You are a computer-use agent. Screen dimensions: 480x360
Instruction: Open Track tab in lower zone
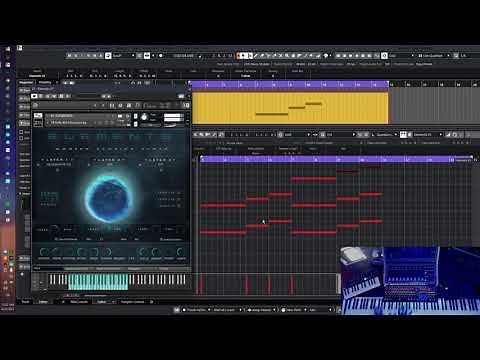click(26, 302)
